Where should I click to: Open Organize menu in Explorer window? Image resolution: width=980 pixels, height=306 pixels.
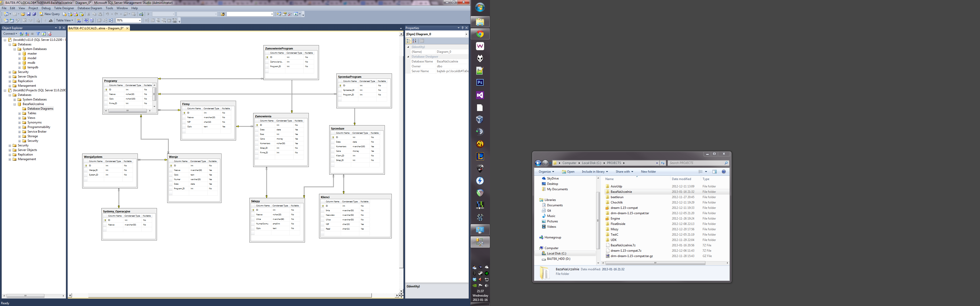pyautogui.click(x=546, y=172)
